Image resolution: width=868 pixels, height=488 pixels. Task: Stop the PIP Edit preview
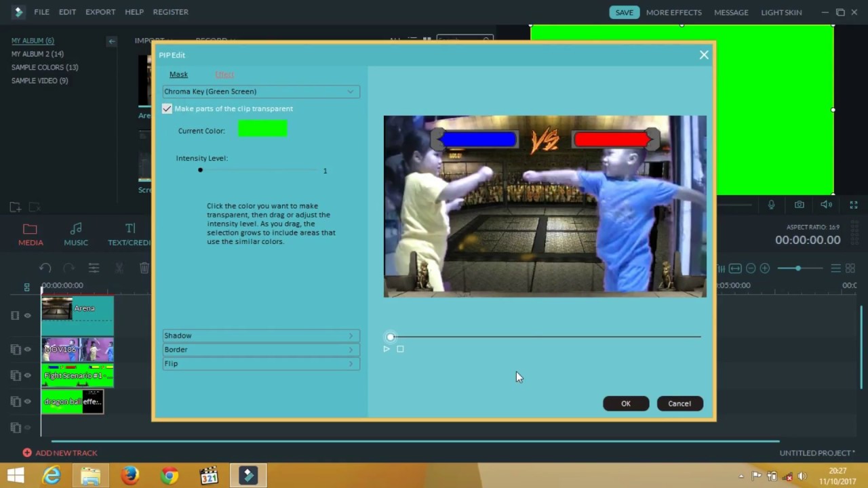(400, 349)
